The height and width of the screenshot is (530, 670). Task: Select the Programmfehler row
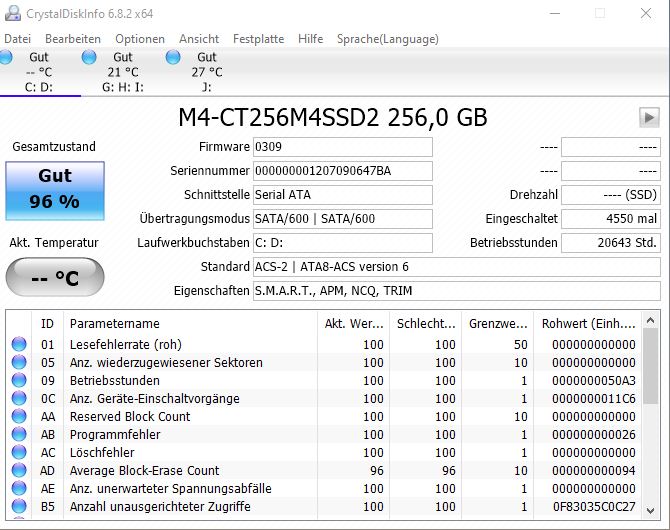coord(324,434)
